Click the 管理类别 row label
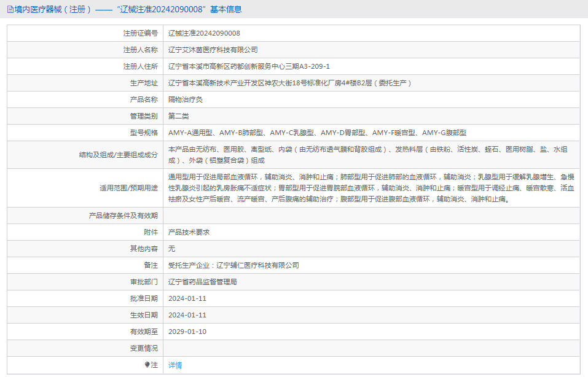Viewport: 588px width, 377px height. coord(144,116)
